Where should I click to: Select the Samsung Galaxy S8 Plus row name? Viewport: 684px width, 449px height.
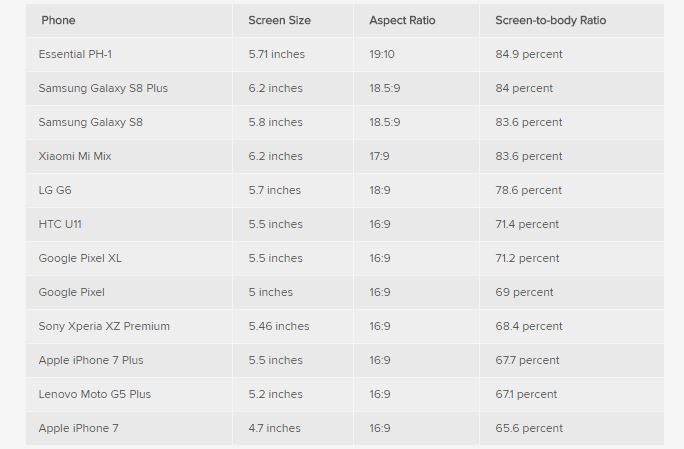[103, 88]
